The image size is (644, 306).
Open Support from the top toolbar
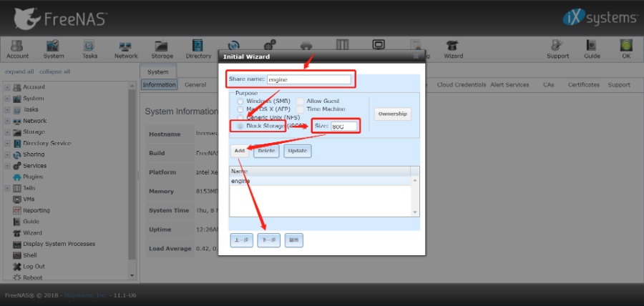pyautogui.click(x=557, y=49)
